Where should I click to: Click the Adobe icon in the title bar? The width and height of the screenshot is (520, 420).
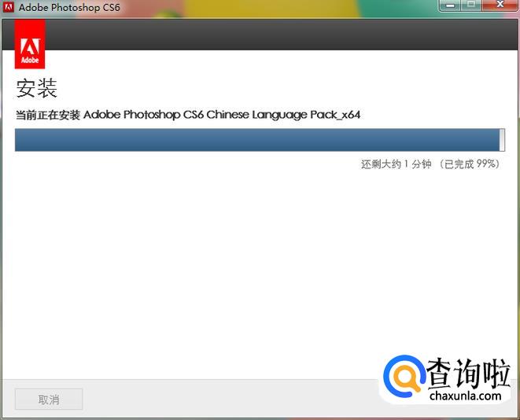click(9, 7)
